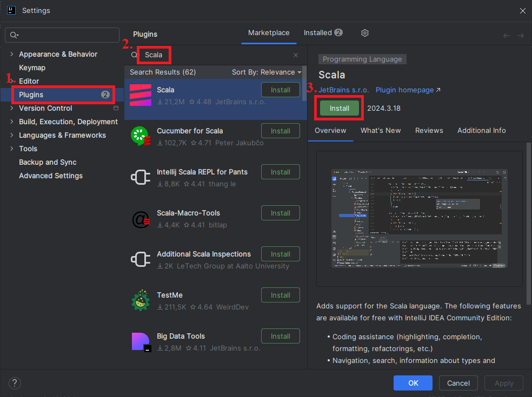This screenshot has width=532, height=397.
Task: Install the TestMe plugin
Action: click(280, 295)
